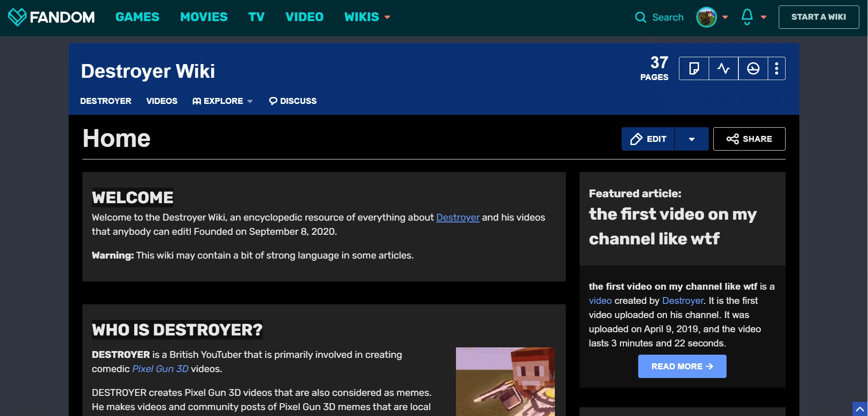
Task: Click the Featured article title text
Action: click(673, 227)
